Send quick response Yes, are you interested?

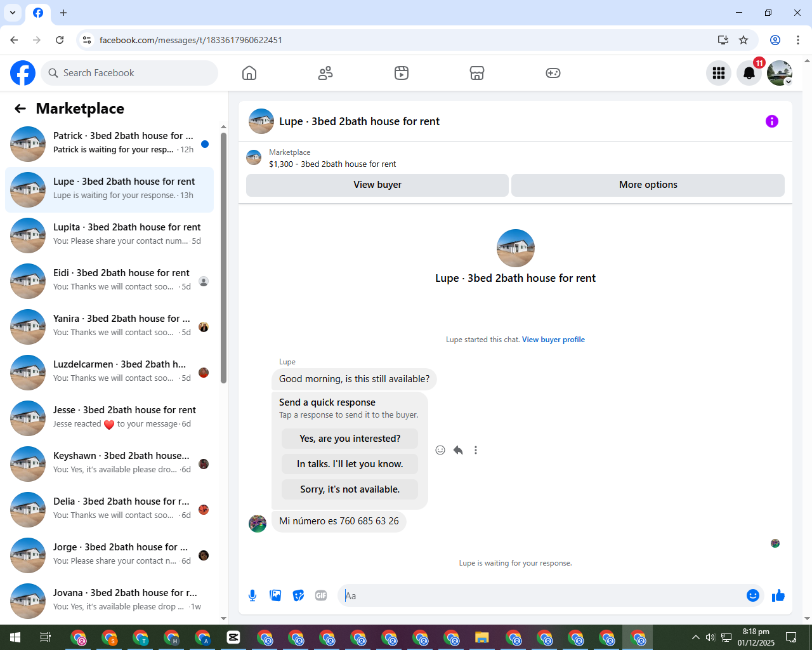click(x=350, y=439)
